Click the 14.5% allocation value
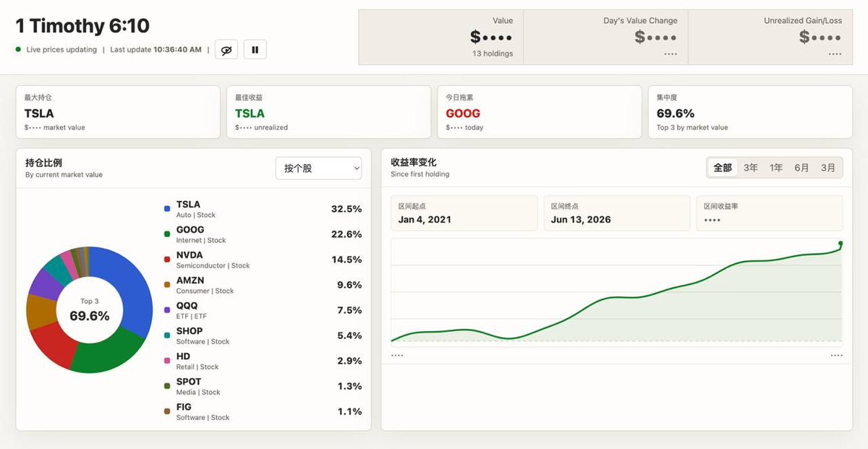Screen dimensions: 868x449 click(346, 260)
